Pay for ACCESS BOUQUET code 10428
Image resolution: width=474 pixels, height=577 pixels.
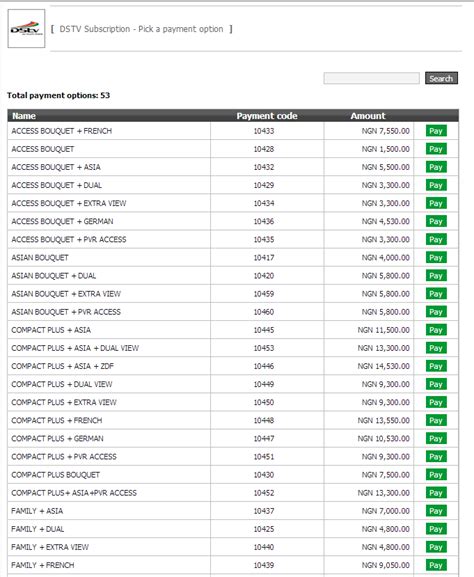436,149
